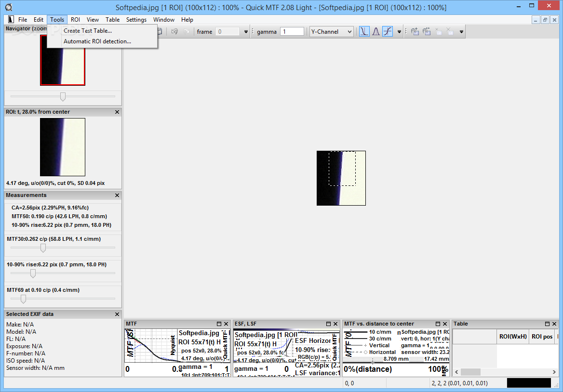Click the add ROI to table icon
The image size is (563, 392).
tap(415, 32)
